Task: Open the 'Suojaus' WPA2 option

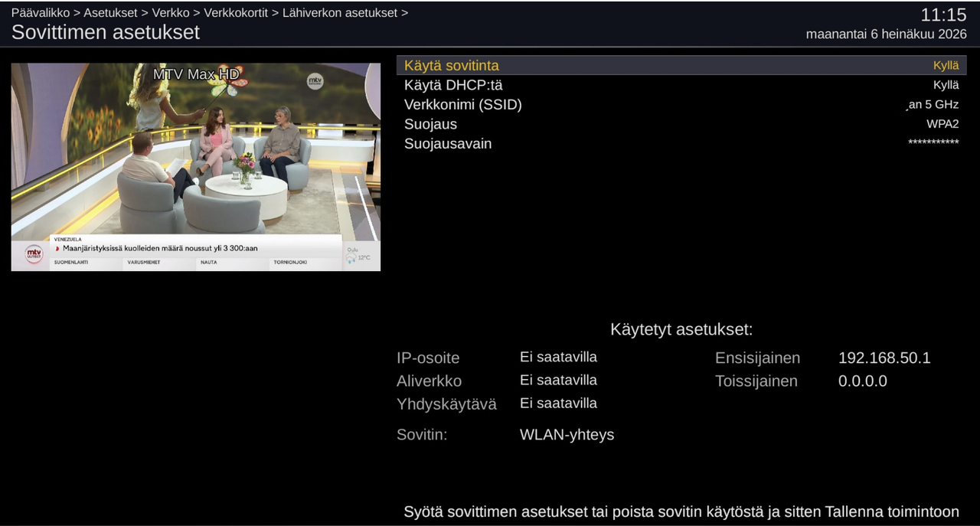Action: pos(681,124)
